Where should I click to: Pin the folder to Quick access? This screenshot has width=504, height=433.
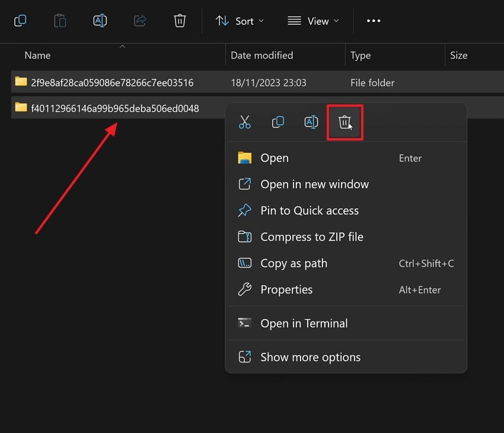pyautogui.click(x=310, y=211)
